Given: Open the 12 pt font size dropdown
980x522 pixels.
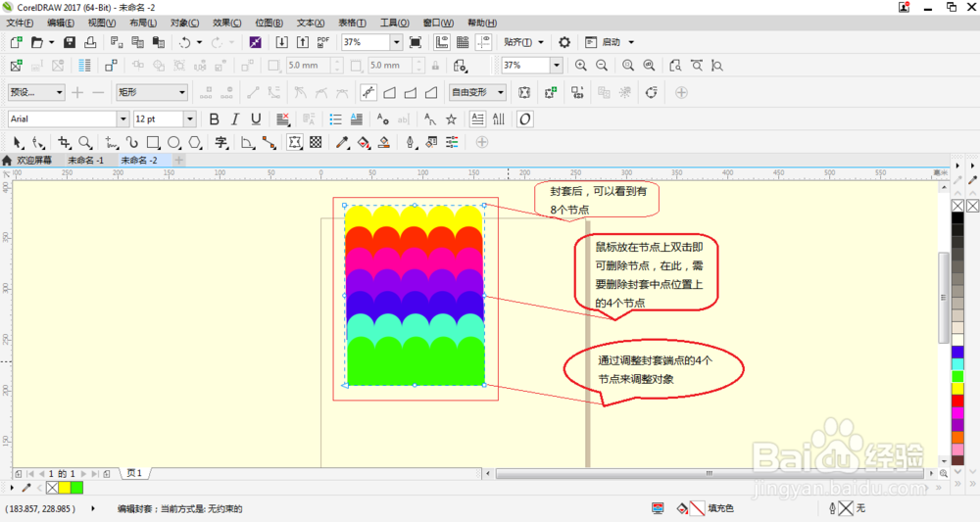Looking at the screenshot, I should pos(190,119).
